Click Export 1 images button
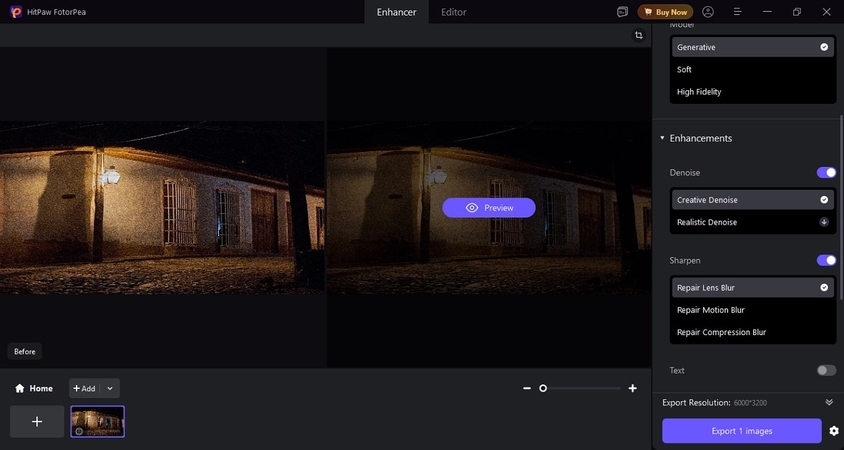Image resolution: width=844 pixels, height=450 pixels. pyautogui.click(x=740, y=431)
